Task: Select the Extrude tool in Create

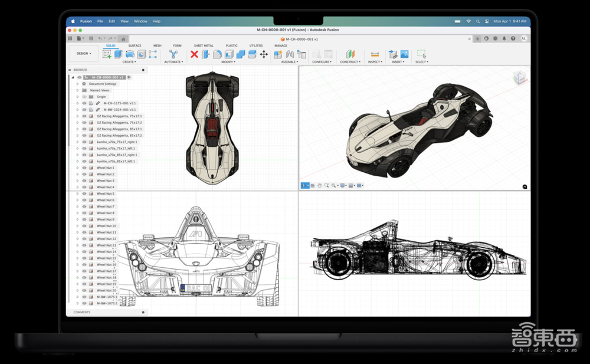Action: pyautogui.click(x=118, y=54)
